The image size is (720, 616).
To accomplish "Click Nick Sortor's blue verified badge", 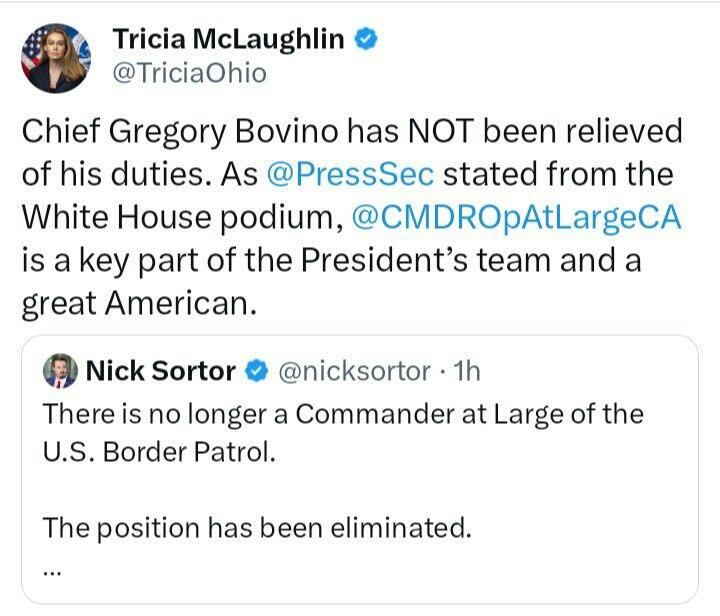I will pyautogui.click(x=256, y=372).
